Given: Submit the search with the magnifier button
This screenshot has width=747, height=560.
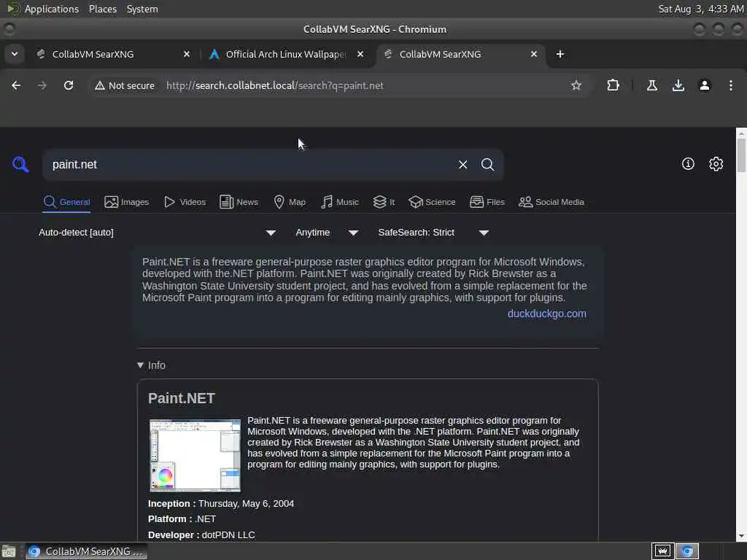Looking at the screenshot, I should (487, 164).
